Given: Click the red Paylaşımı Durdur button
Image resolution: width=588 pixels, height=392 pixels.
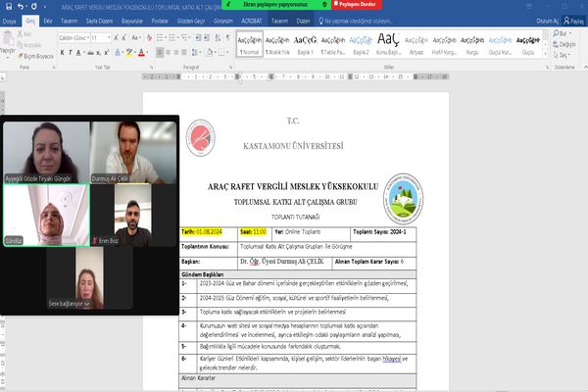Looking at the screenshot, I should pos(357,5).
